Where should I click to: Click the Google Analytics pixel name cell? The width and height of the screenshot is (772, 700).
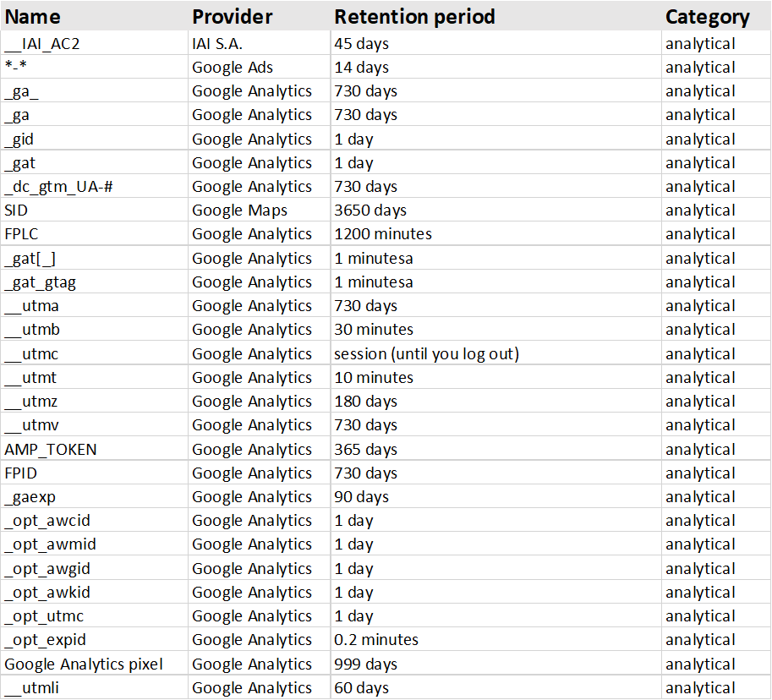83,664
